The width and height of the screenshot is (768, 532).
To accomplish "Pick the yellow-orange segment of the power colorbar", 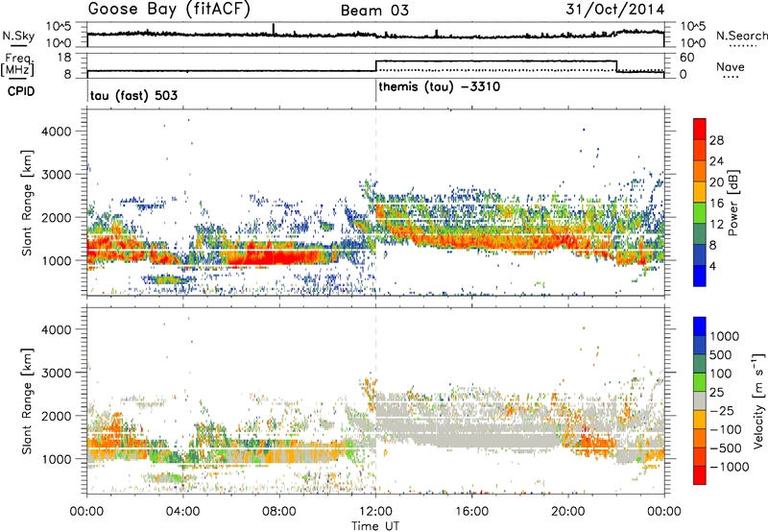I will (x=700, y=191).
